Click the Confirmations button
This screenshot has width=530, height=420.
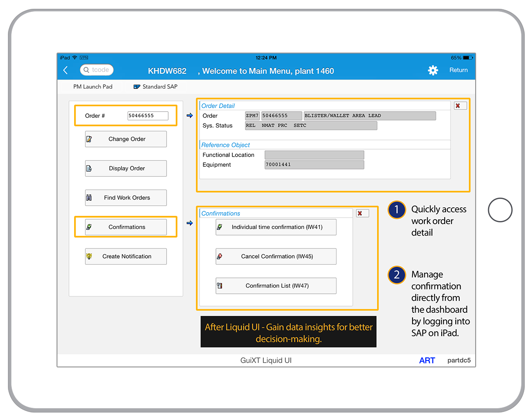click(x=126, y=227)
